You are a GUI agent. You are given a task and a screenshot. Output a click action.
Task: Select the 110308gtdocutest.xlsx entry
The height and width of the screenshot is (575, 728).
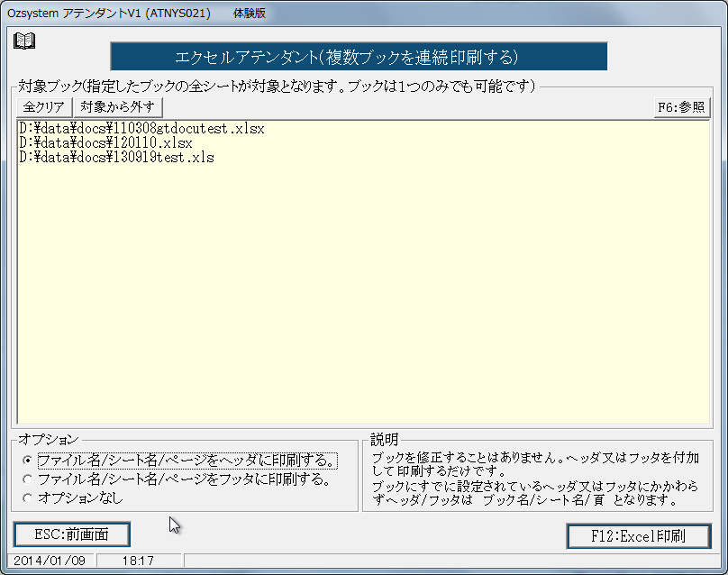click(137, 129)
